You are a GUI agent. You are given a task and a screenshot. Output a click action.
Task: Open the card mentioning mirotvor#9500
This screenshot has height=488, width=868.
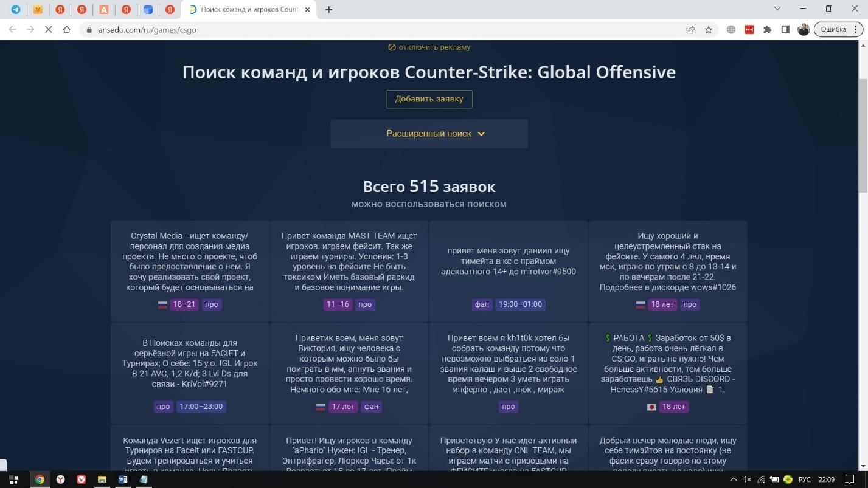pyautogui.click(x=509, y=271)
